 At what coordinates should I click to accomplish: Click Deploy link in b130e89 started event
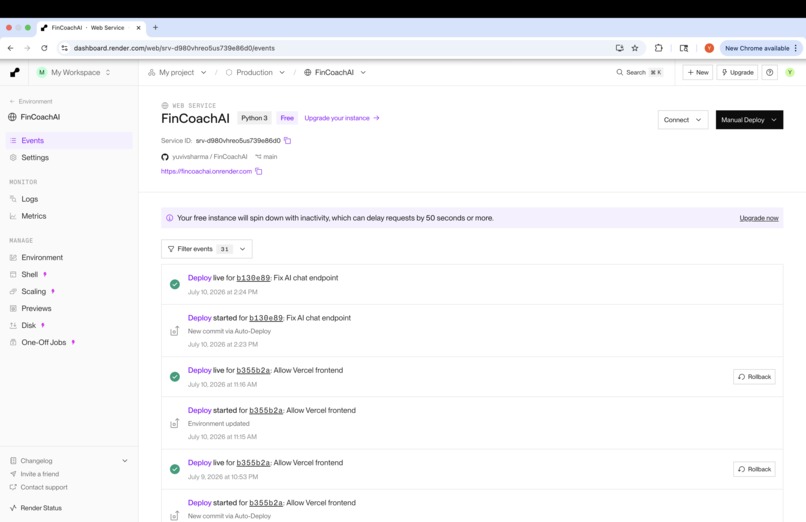point(199,318)
